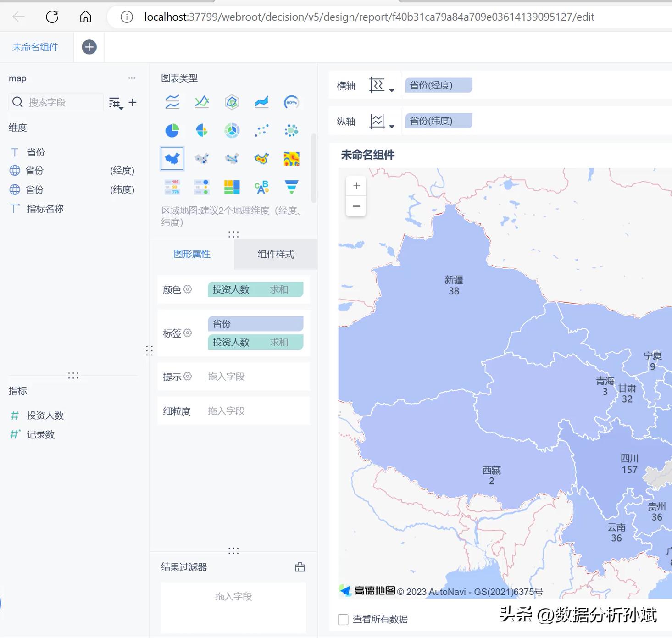Select the pie chart type
Screen dimensions: 672x638
(x=172, y=130)
